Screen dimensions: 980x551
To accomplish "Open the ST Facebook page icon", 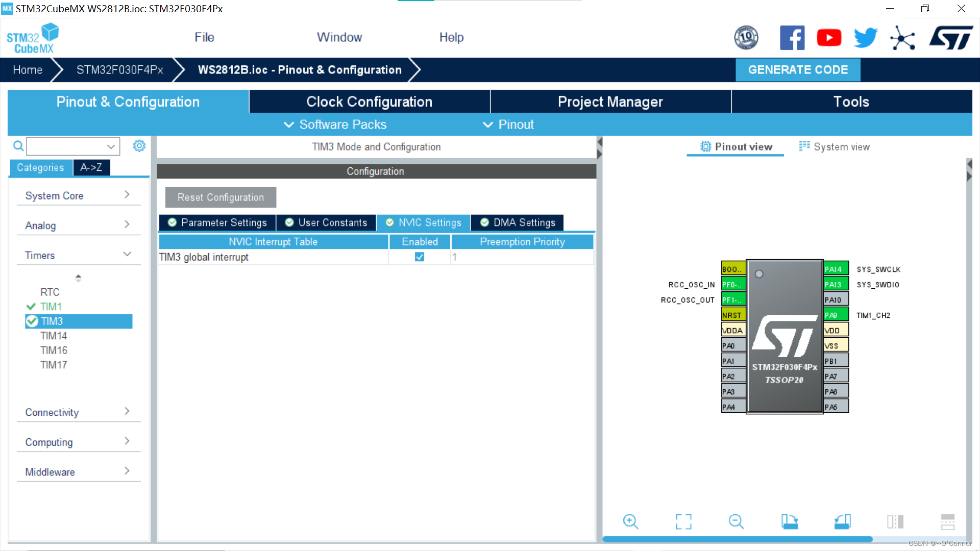I will coord(792,38).
